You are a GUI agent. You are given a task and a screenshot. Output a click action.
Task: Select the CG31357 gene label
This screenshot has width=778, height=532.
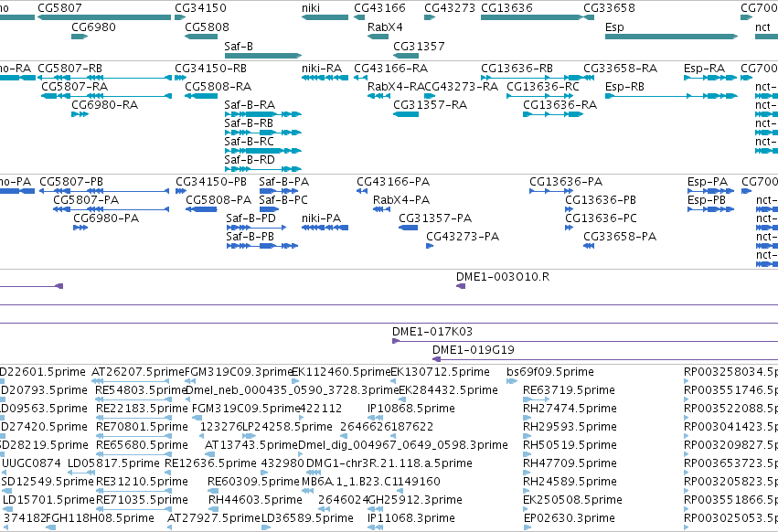(x=419, y=46)
